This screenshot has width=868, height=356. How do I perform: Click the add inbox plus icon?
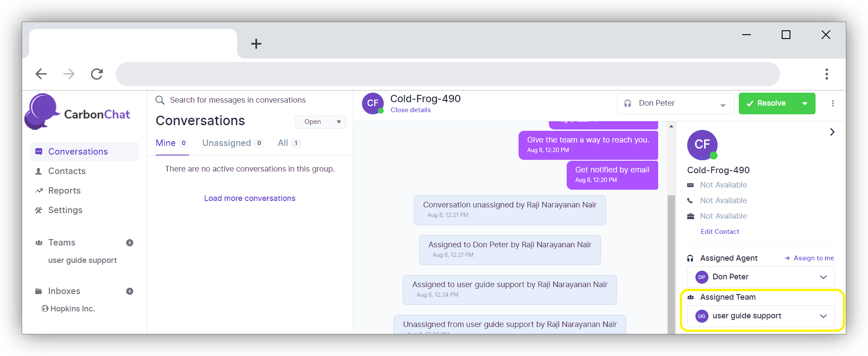coord(130,291)
